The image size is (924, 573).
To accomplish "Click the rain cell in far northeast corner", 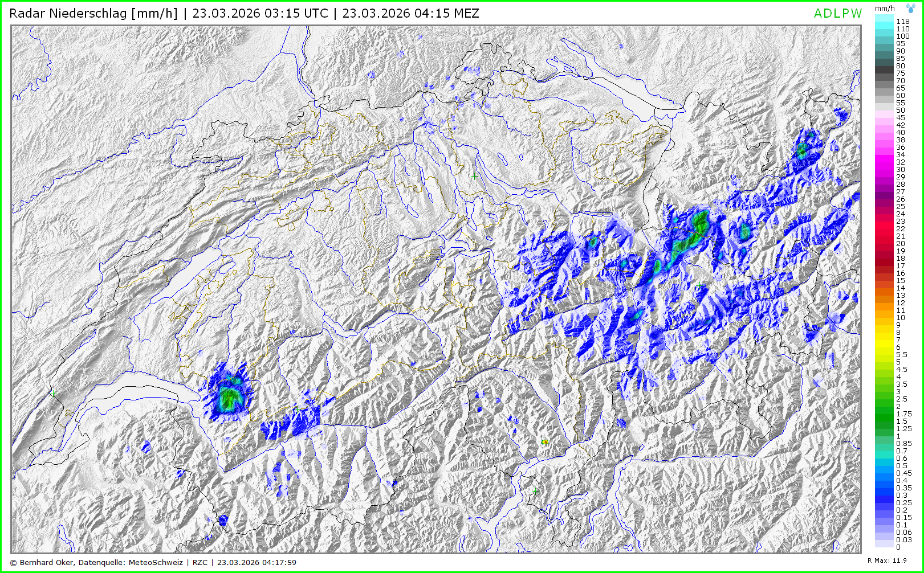I will 804,148.
